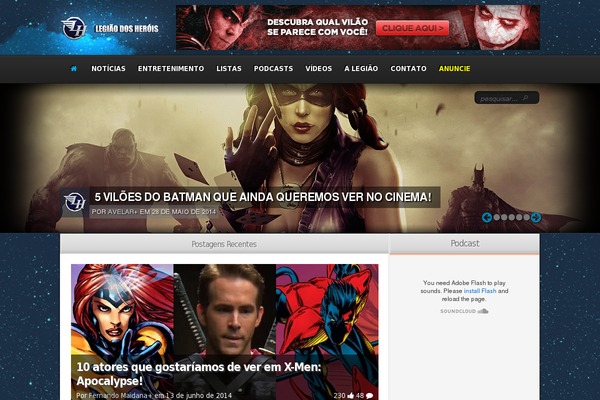The width and height of the screenshot is (600, 400).
Task: Click the LH badge on slider caption
Action: tap(75, 202)
